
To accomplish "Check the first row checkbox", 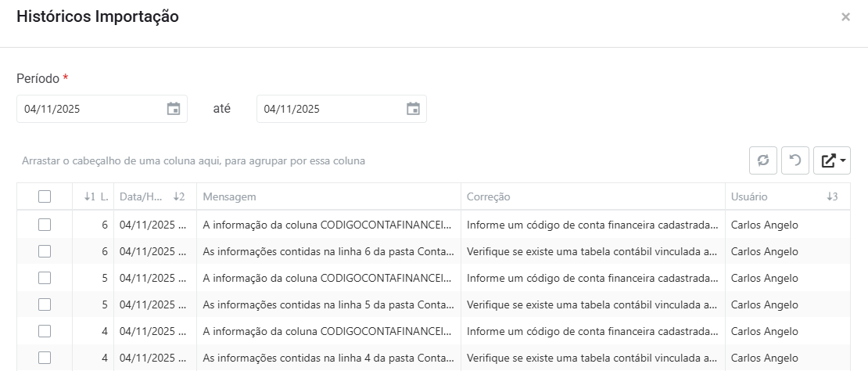I will click(x=45, y=225).
